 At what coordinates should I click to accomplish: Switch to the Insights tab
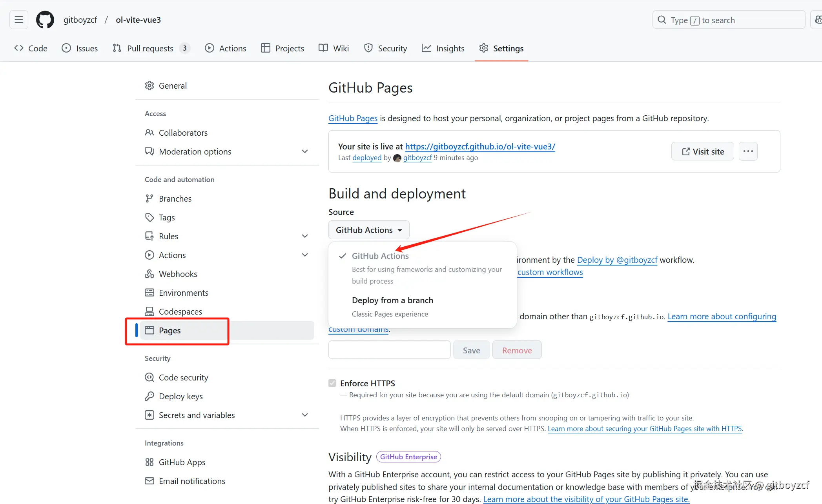[443, 48]
